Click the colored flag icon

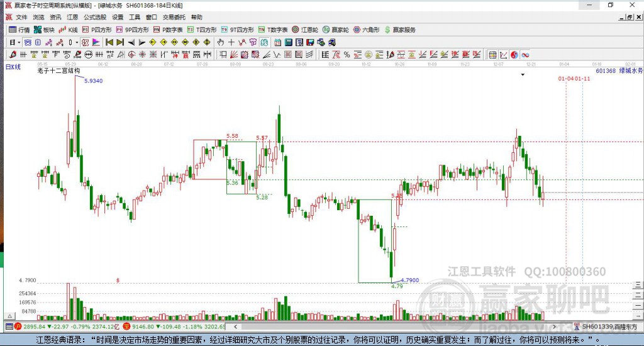96,42
